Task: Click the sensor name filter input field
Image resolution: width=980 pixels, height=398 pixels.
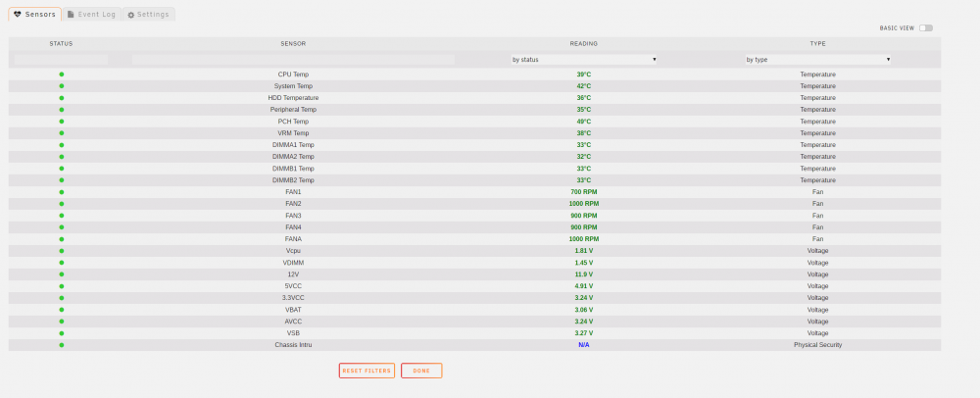Action: (293, 60)
